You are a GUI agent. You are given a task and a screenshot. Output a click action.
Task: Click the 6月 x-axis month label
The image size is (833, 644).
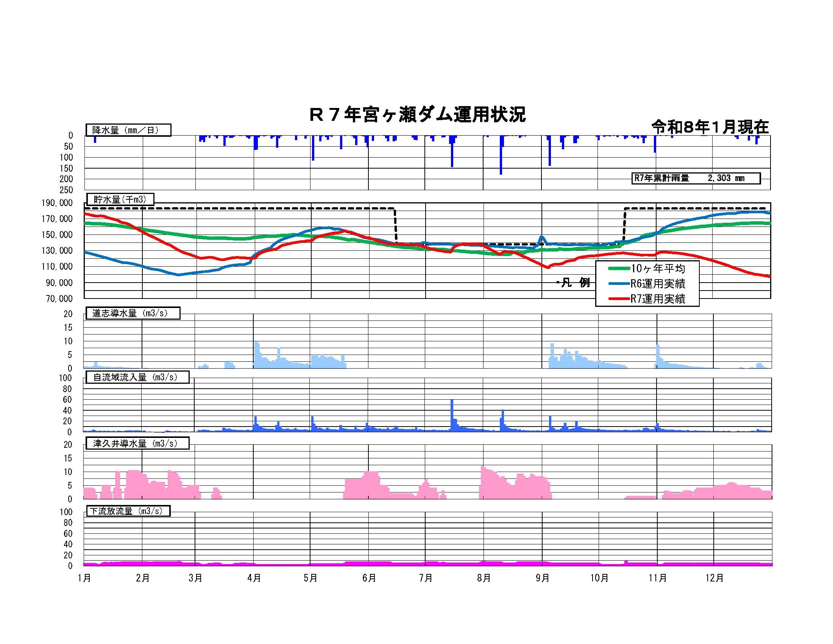pos(369,578)
